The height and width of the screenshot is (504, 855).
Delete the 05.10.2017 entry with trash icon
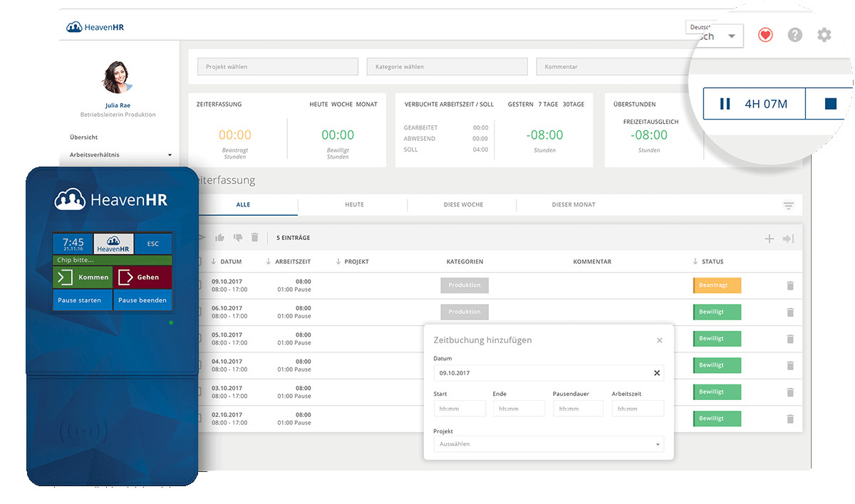tap(789, 339)
